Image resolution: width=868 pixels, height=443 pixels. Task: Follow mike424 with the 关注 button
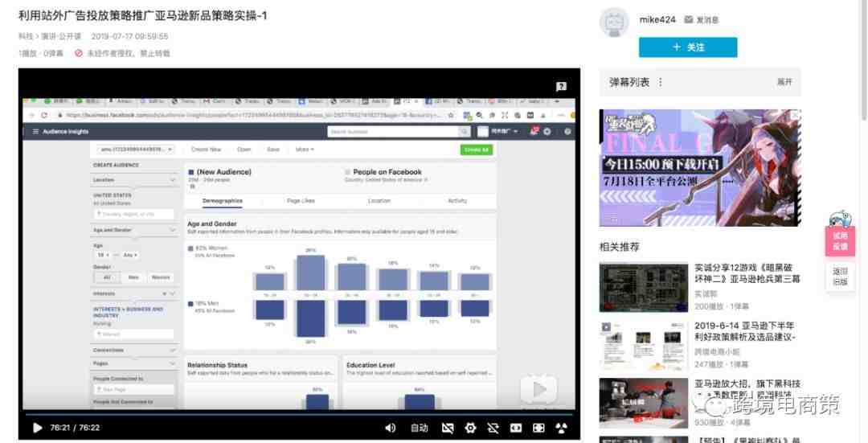click(x=687, y=47)
